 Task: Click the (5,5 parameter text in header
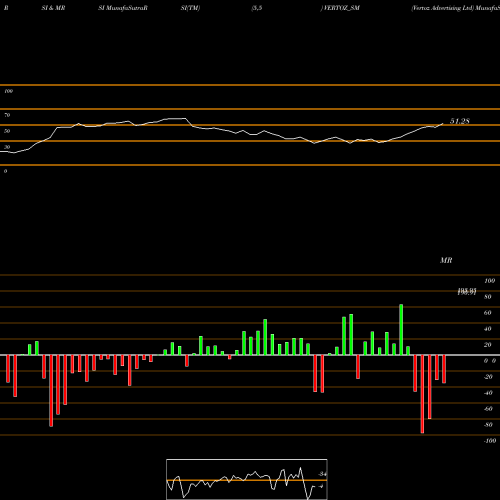[257, 8]
